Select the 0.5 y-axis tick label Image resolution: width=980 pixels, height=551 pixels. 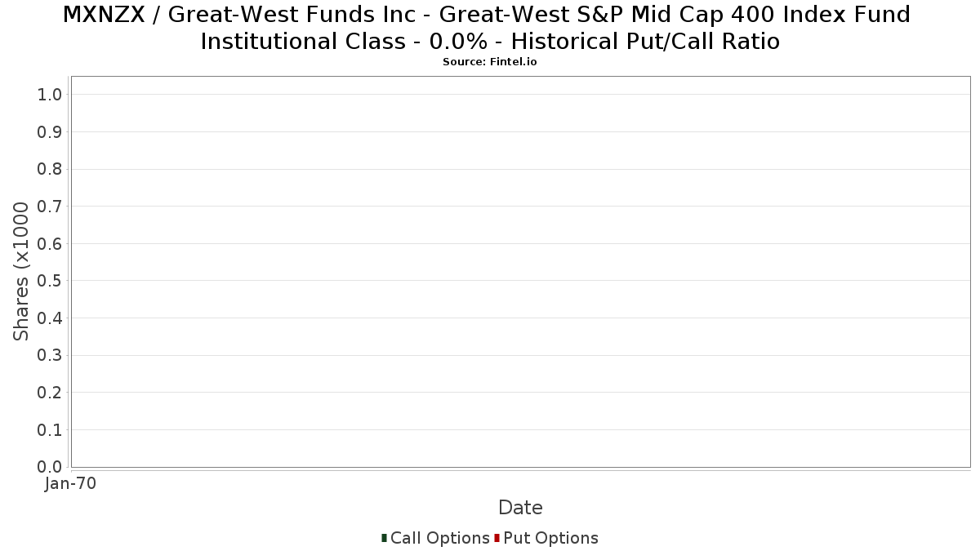click(50, 281)
